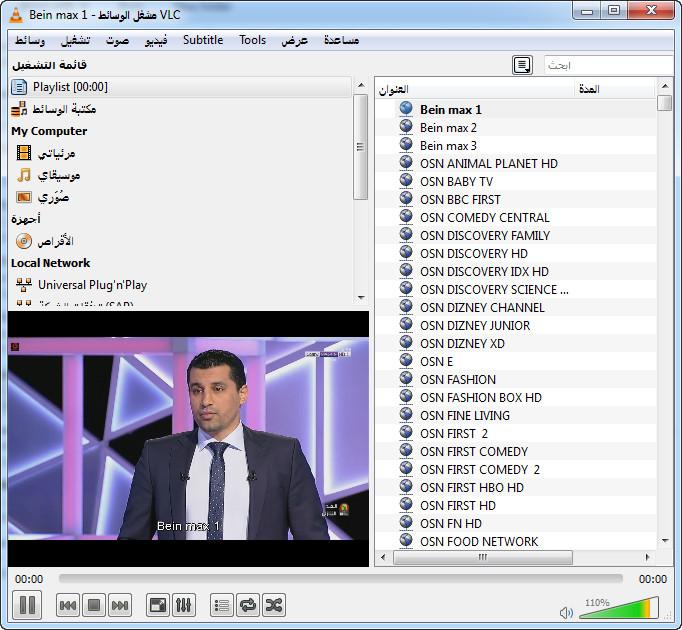Viewport: 682px width, 630px height.
Task: Click the previous track button
Action: (68, 605)
